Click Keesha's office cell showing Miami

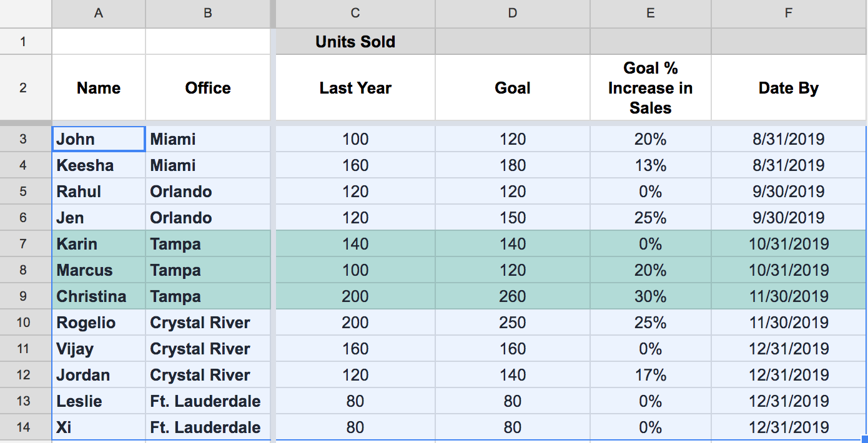click(x=208, y=165)
